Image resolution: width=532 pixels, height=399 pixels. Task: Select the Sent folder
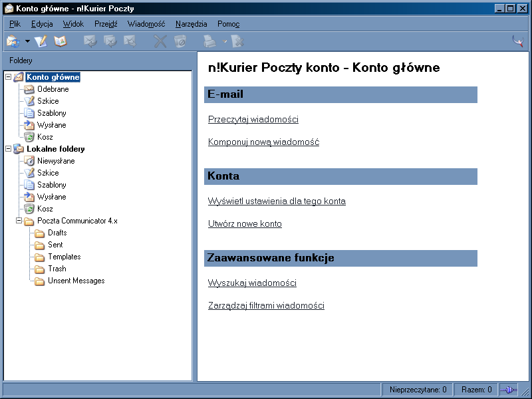coord(55,245)
